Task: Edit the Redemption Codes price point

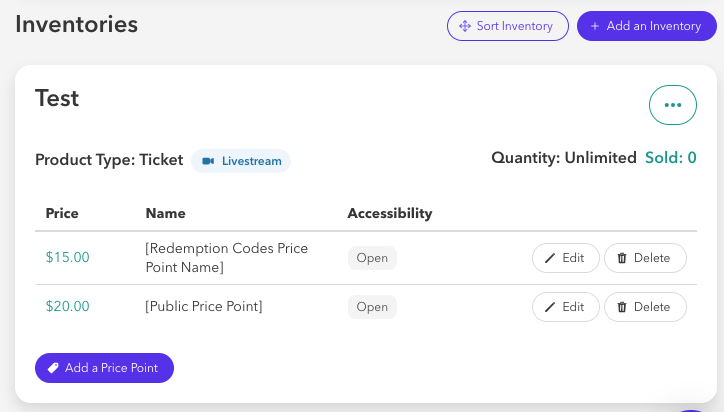Action: coord(566,258)
